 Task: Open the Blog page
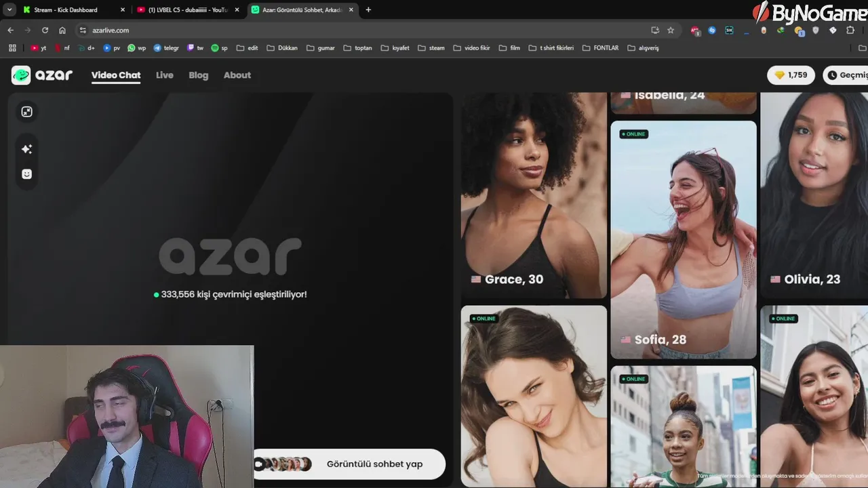point(199,75)
